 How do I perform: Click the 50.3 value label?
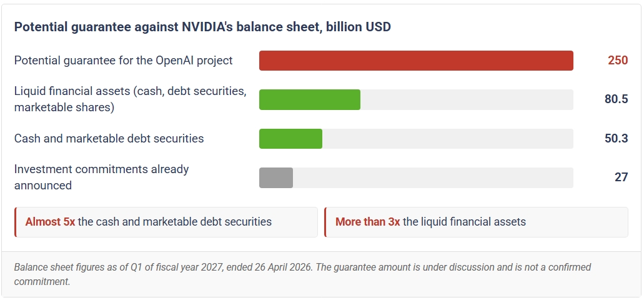click(616, 139)
